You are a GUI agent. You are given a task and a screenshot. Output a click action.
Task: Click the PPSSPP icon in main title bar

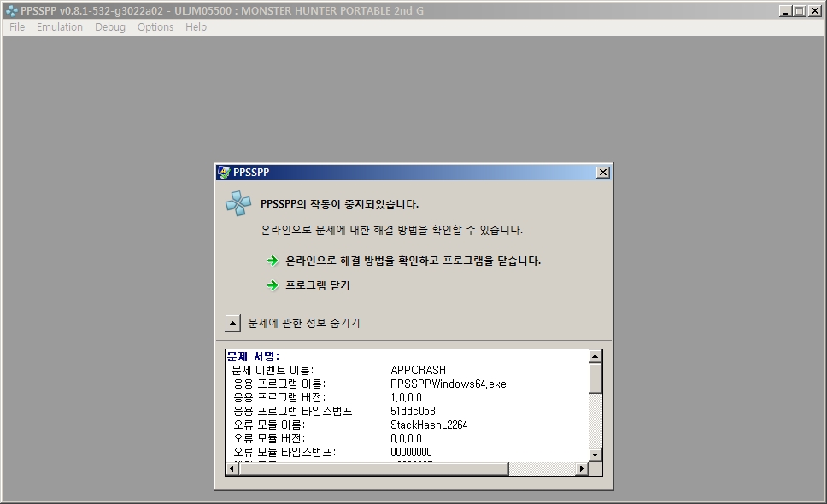[11, 10]
